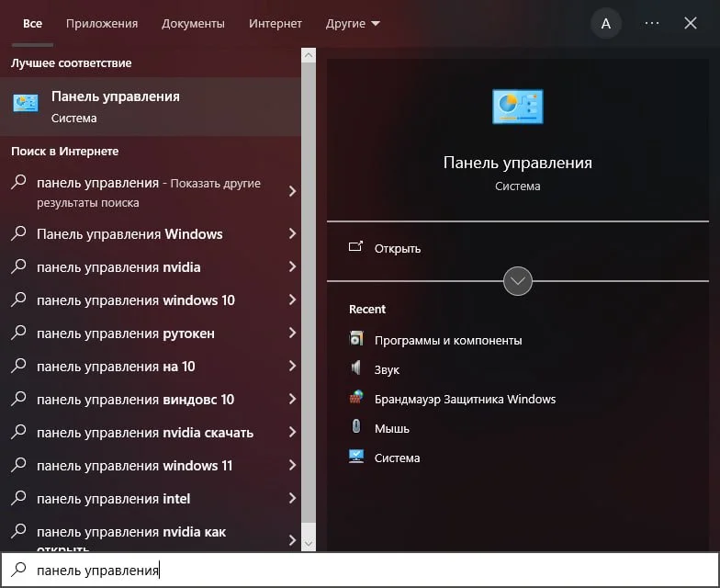Expand arrow for панель управления на 10
This screenshot has width=720, height=588.
coord(292,366)
